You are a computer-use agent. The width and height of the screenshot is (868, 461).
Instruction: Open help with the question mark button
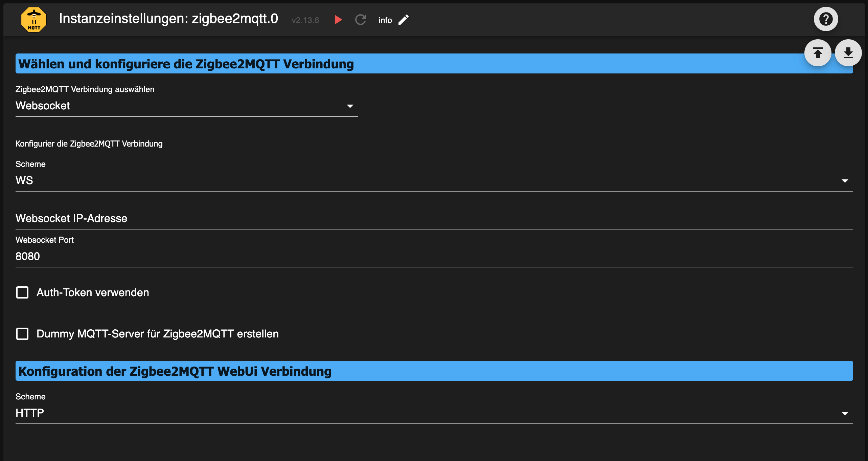(x=826, y=19)
